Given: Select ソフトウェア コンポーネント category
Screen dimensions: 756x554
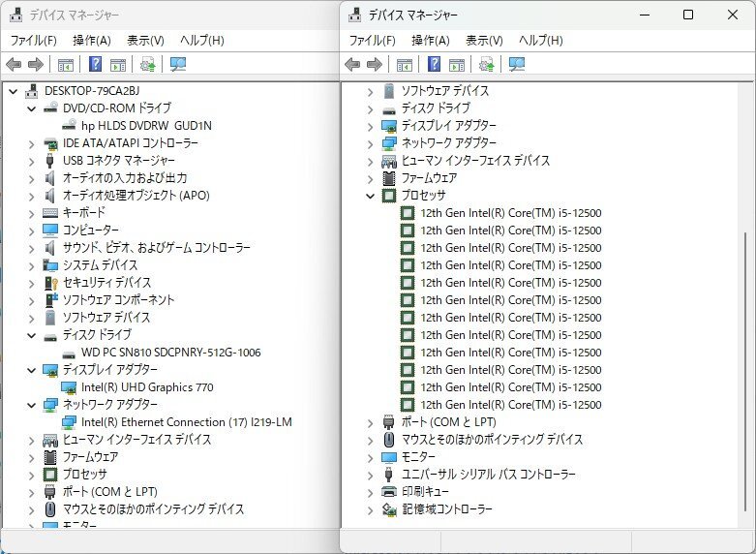Looking at the screenshot, I should click(118, 299).
